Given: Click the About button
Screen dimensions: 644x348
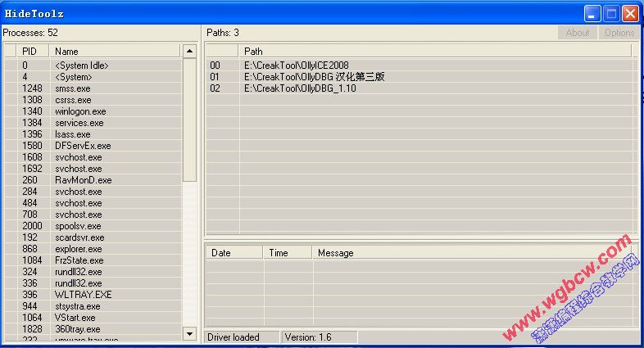Looking at the screenshot, I should pos(577,33).
